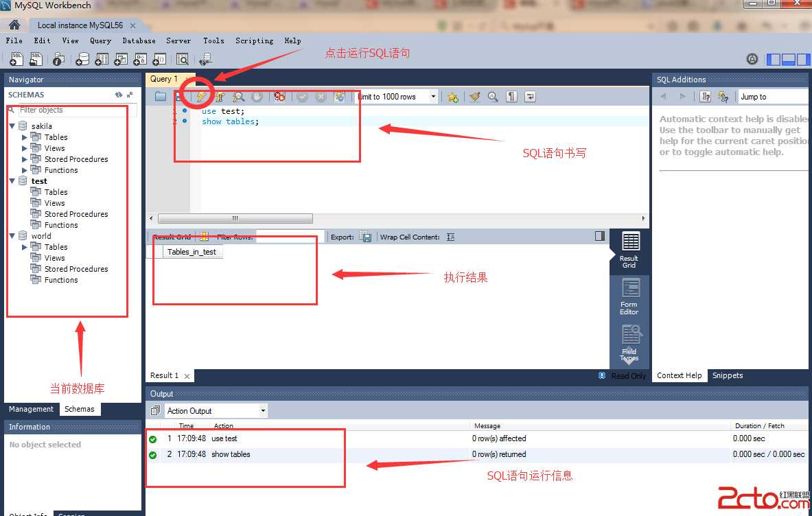
Task: Select Stored Procedures under world schema
Action: (76, 268)
